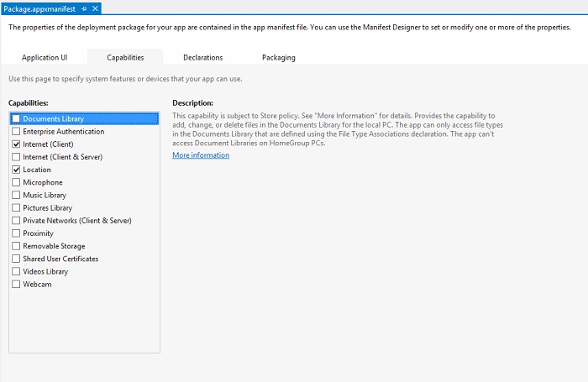Check the Removable Storage option
The height and width of the screenshot is (382, 588).
(x=16, y=246)
